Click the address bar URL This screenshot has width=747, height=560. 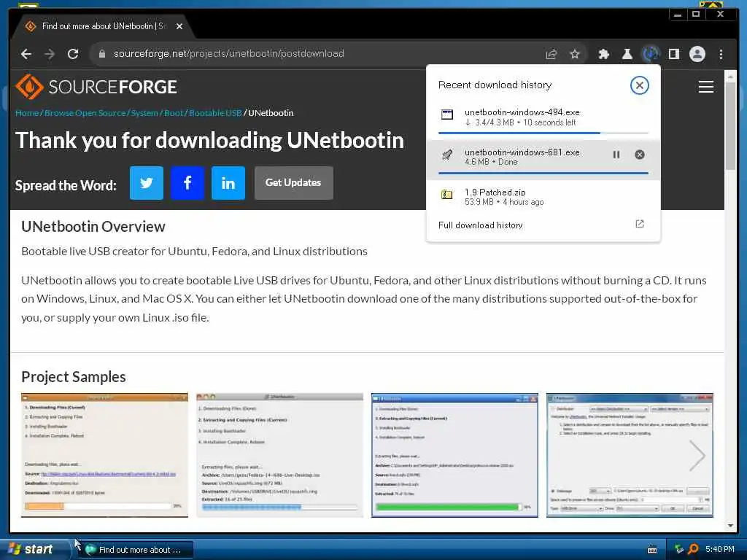coord(228,54)
